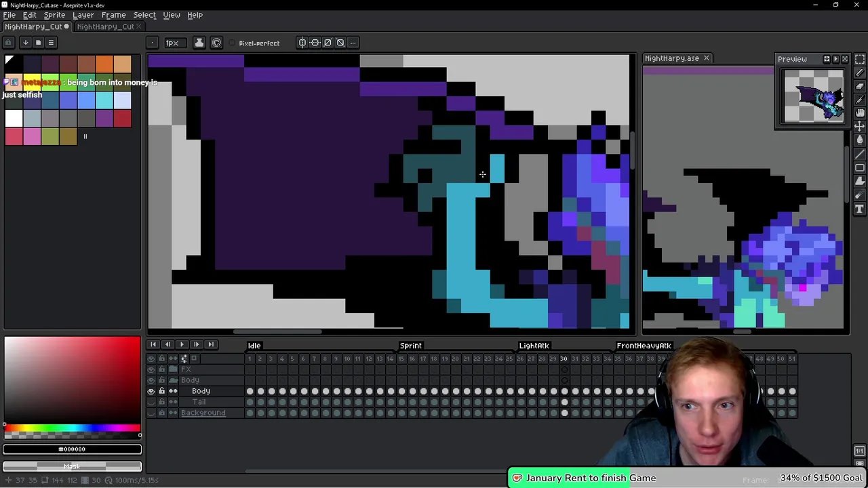Viewport: 868px width, 488px height.
Task: Select the Idle animation tag
Action: pyautogui.click(x=254, y=346)
